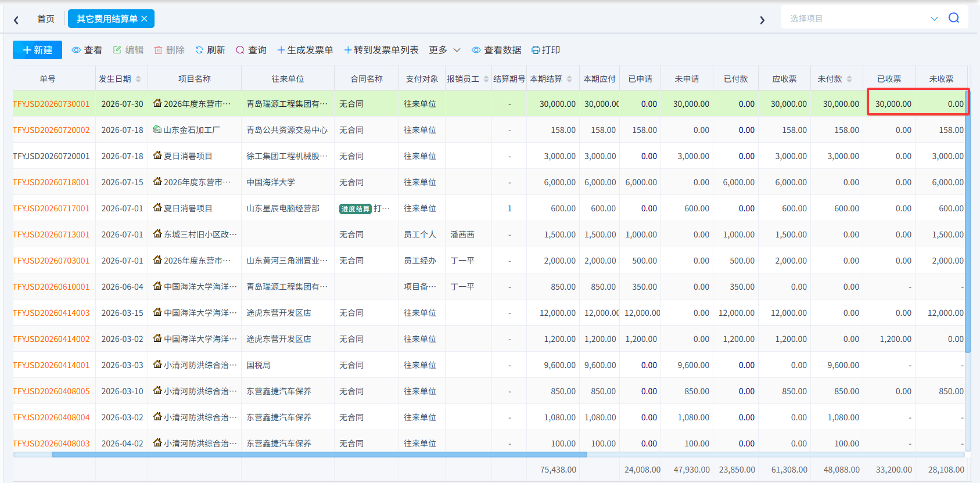Screen dimensions: 980x483
Task: Switch to the 其它费用结算单 tab
Action: point(107,19)
